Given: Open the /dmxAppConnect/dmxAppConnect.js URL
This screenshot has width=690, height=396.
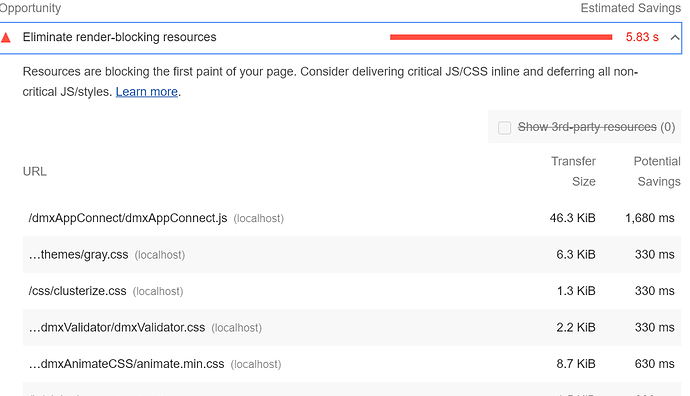Looking at the screenshot, I should tap(128, 218).
